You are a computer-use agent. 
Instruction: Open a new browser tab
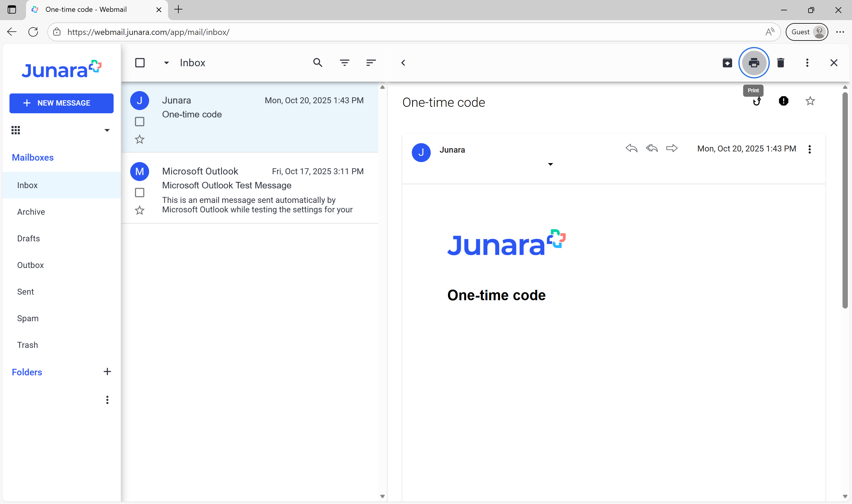[178, 9]
